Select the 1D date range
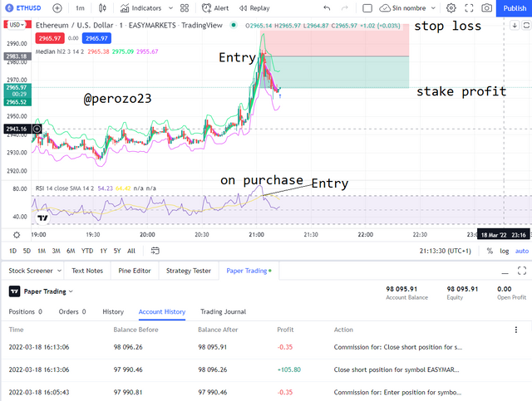Viewport: 532px width, 401px height. click(12, 251)
